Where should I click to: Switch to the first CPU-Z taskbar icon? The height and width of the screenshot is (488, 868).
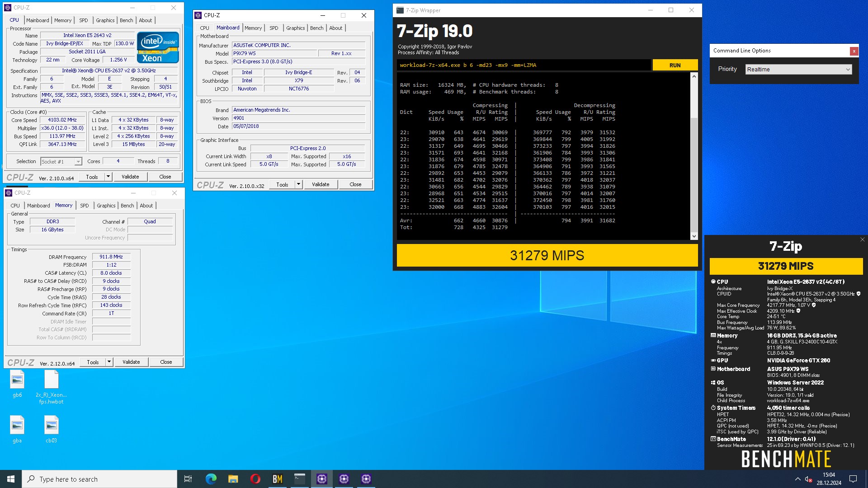(x=321, y=479)
